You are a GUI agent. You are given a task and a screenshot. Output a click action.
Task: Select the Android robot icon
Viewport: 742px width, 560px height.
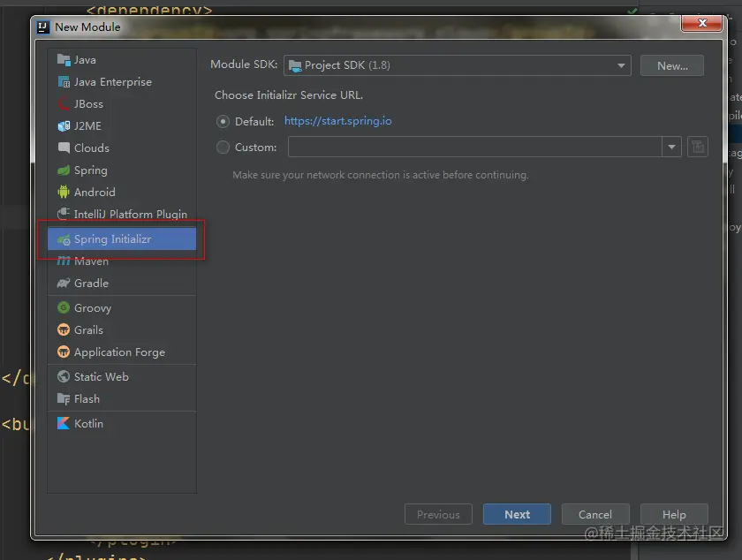click(x=64, y=192)
